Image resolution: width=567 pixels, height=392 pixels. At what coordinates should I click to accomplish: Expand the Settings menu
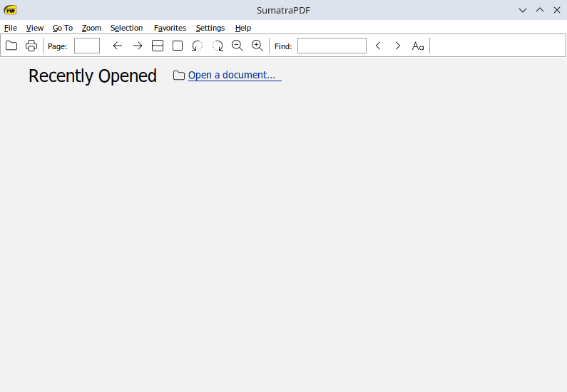210,28
